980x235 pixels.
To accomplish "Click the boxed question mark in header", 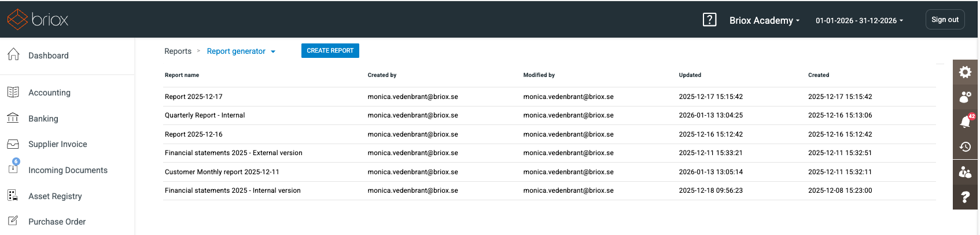I will coord(709,20).
